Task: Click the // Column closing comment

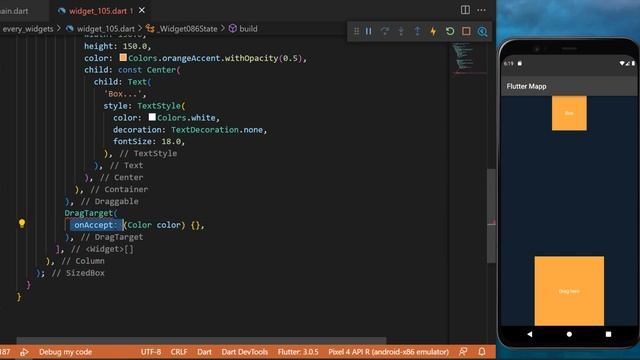Action: pyautogui.click(x=83, y=261)
